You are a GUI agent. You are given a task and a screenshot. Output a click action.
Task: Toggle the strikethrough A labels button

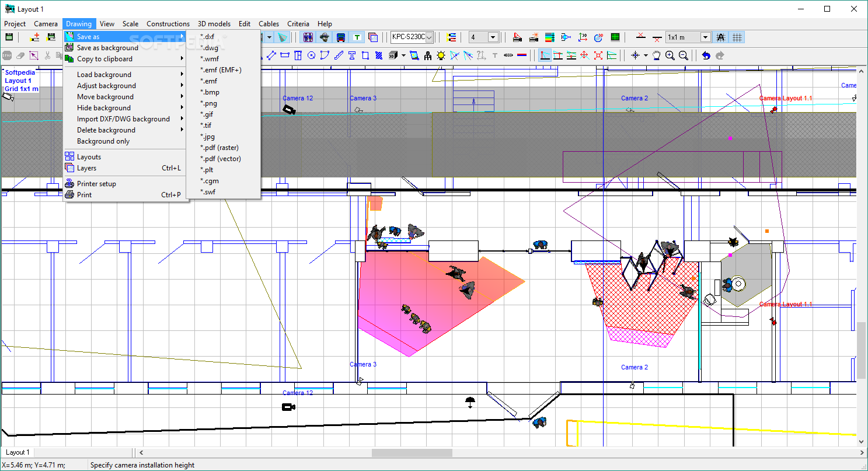721,37
